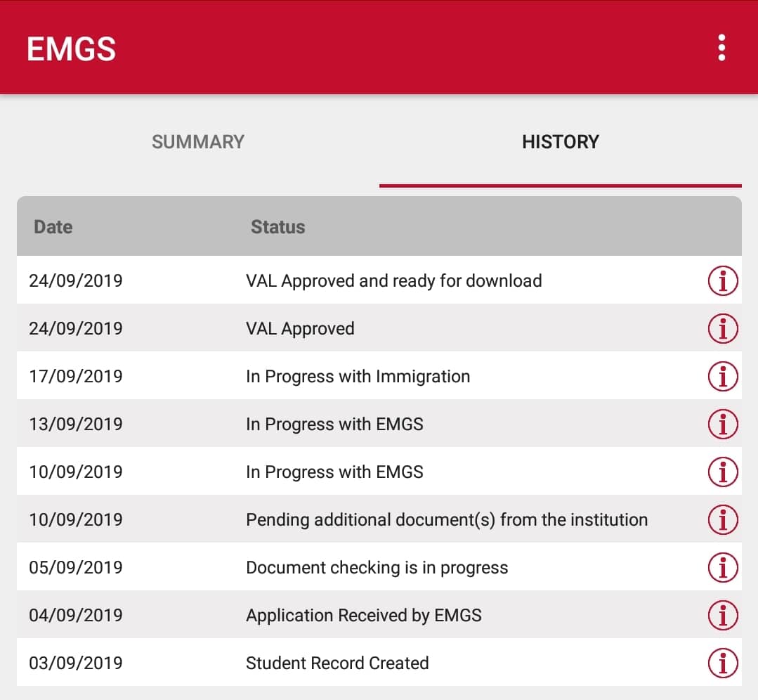Click the Date column header
Screen dimensions: 758x700
[x=53, y=227]
